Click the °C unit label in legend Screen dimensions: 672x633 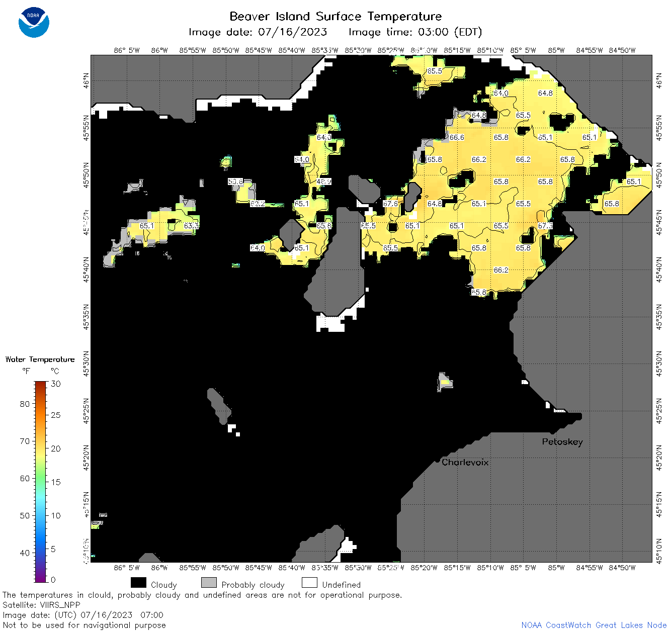[55, 371]
